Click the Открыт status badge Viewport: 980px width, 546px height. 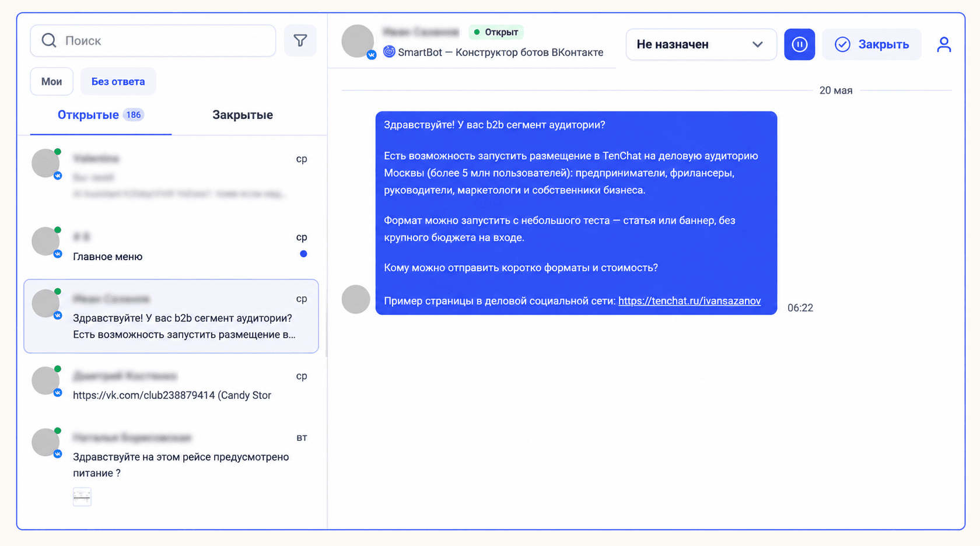496,32
